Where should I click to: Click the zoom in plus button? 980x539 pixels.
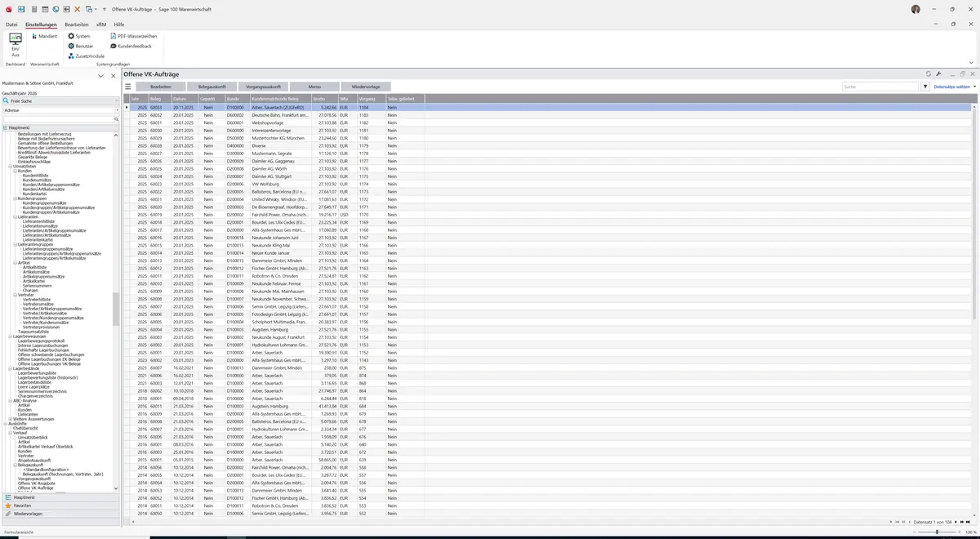(x=960, y=532)
